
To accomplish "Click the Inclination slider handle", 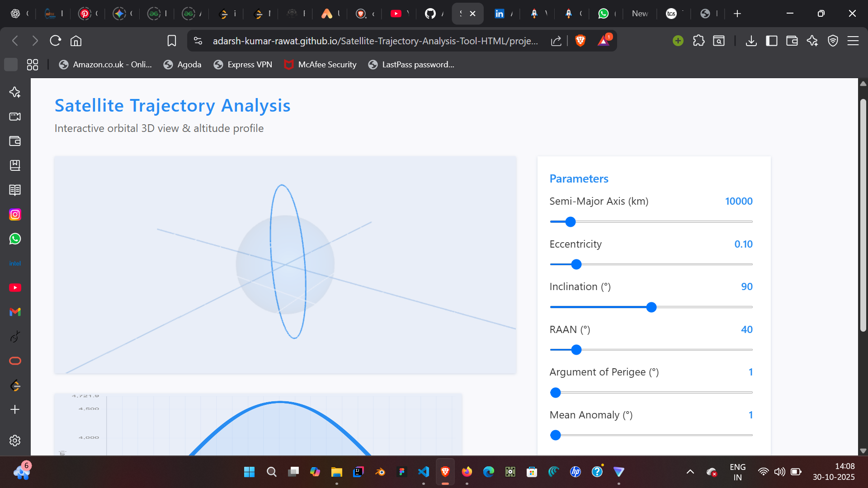I will [651, 307].
